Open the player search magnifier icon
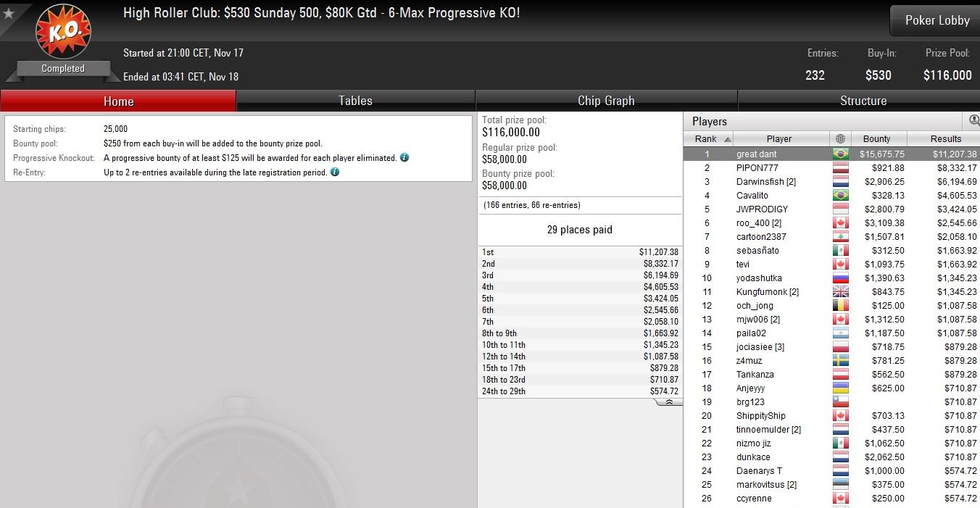Viewport: 980px width, 508px height. [974, 120]
